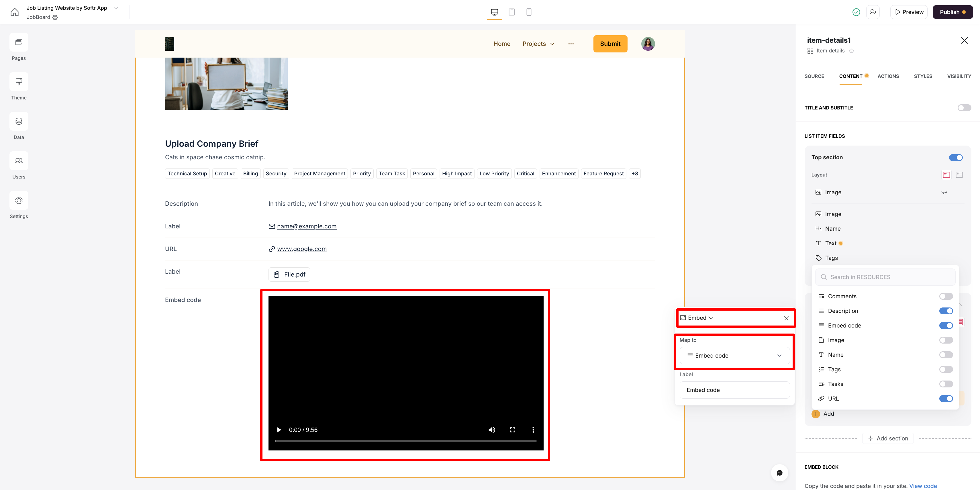Viewport: 980px width, 490px height.
Task: Expand the app name dropdown
Action: click(116, 8)
